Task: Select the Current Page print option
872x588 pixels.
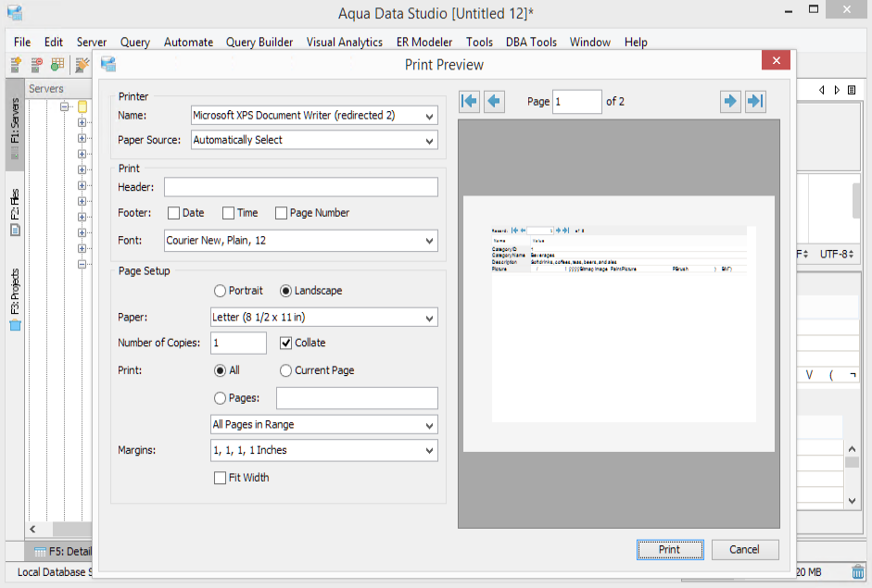Action: click(285, 370)
